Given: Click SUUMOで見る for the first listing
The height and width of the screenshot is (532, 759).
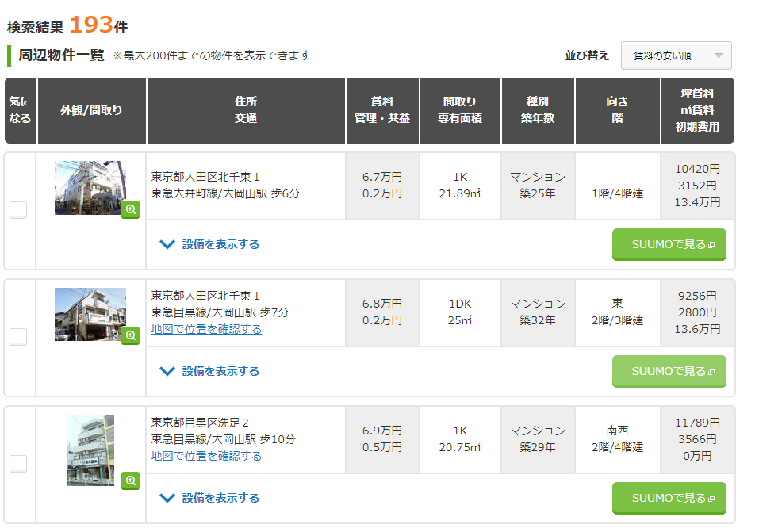Looking at the screenshot, I should tap(669, 244).
